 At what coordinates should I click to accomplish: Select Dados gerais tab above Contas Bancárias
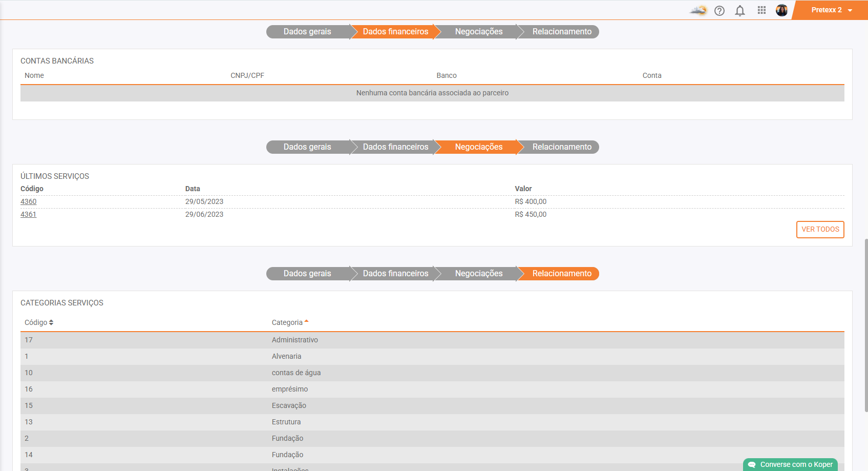pos(307,32)
